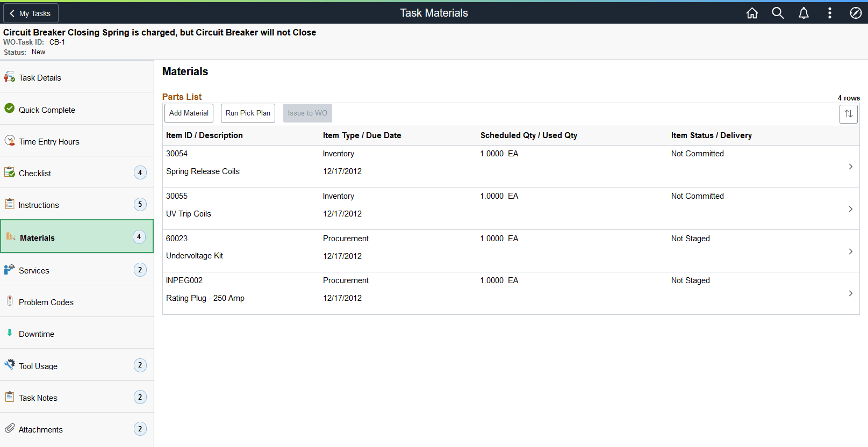Screen dimensions: 868x447
Task: Open details for UV Trip Coils row
Action: click(x=850, y=209)
